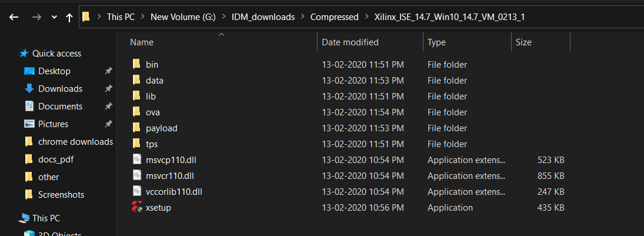Click the Downloads arrow icon in sidebar
This screenshot has width=644, height=236.
29,88
